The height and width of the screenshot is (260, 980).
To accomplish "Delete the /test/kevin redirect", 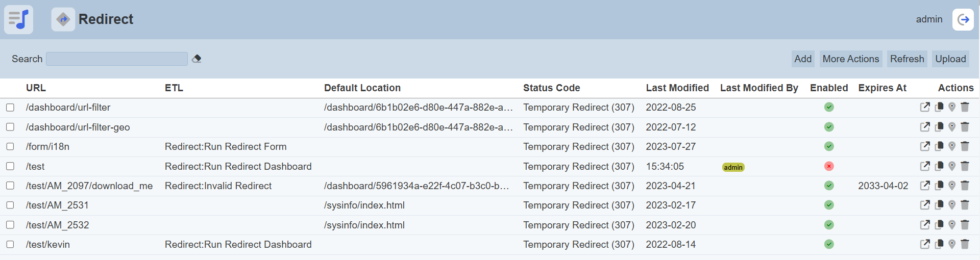I will [965, 244].
